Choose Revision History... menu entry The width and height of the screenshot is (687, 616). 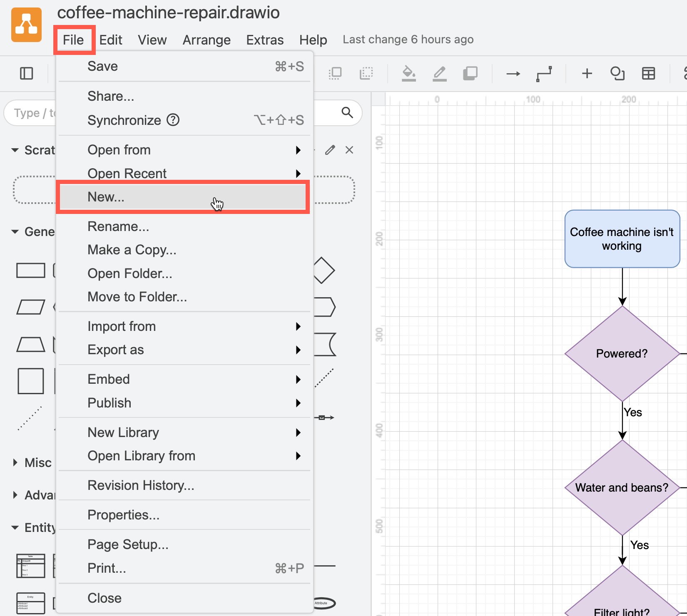184,485
